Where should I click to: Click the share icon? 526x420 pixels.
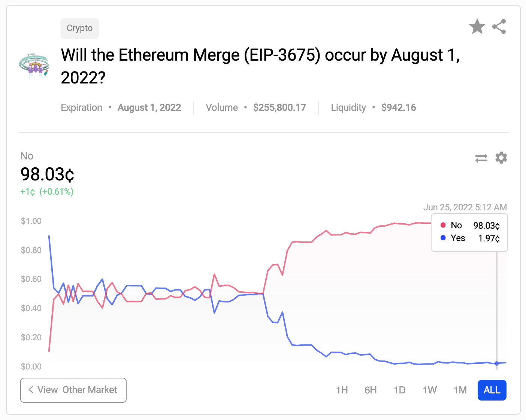coord(499,27)
